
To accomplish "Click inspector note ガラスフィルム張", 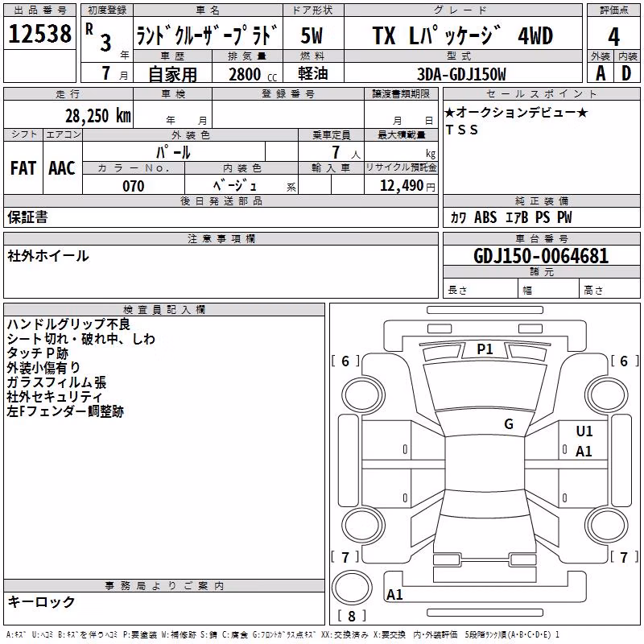I will [56, 382].
